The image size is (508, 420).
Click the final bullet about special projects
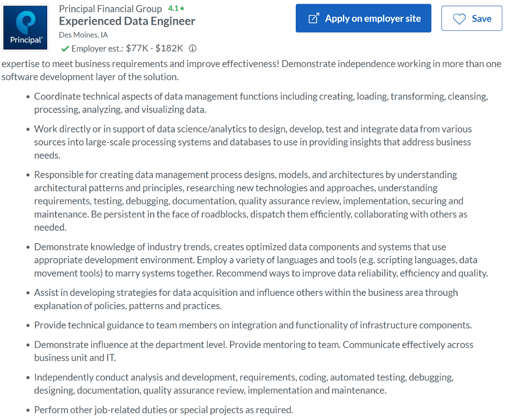point(162,410)
